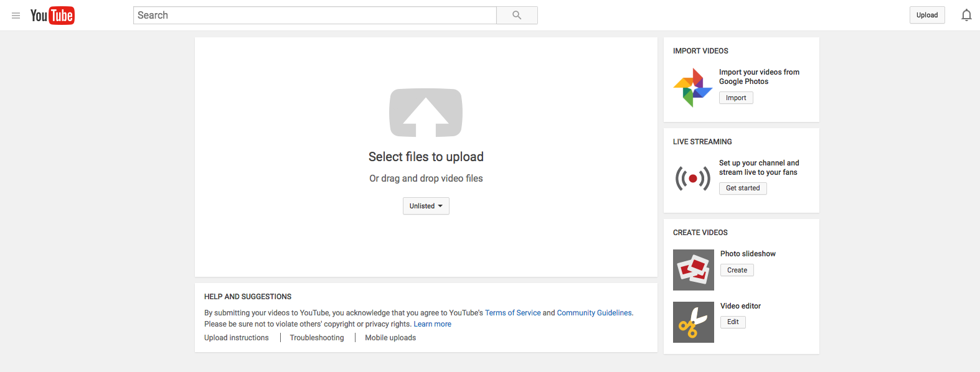Viewport: 980px width, 372px height.
Task: Click the 'HELP AND SUGGESTIONS' heading
Action: [248, 297]
